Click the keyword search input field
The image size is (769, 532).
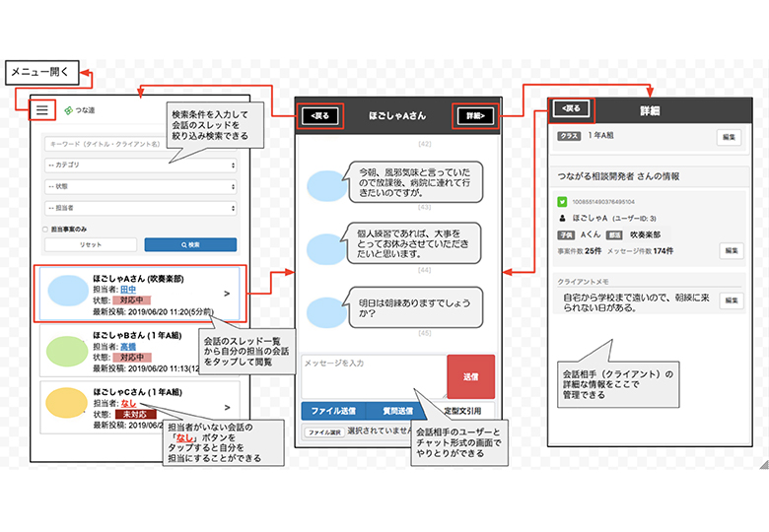pos(141,144)
